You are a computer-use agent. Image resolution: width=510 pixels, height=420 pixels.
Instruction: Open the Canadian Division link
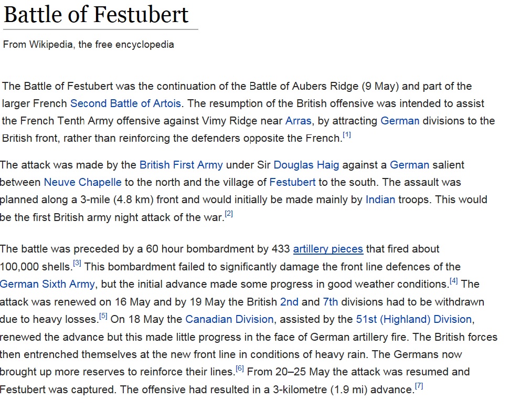click(x=229, y=319)
